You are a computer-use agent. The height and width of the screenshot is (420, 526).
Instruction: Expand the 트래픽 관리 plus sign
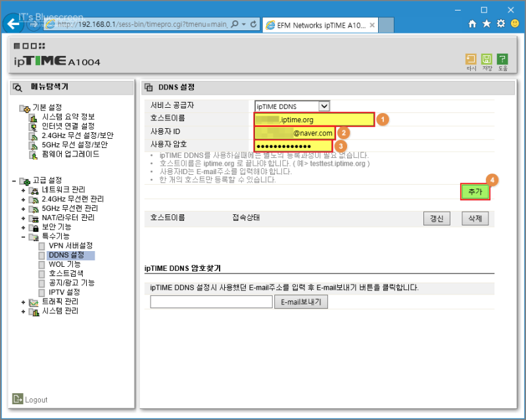pos(23,302)
